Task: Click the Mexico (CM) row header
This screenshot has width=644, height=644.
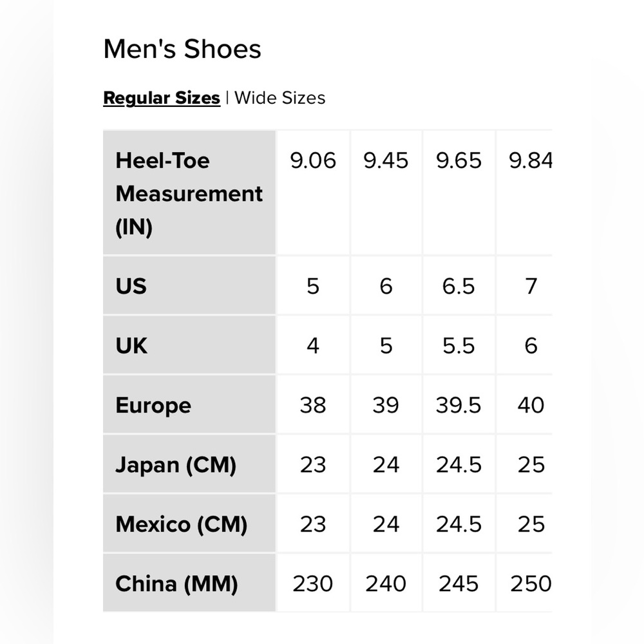Action: click(189, 524)
